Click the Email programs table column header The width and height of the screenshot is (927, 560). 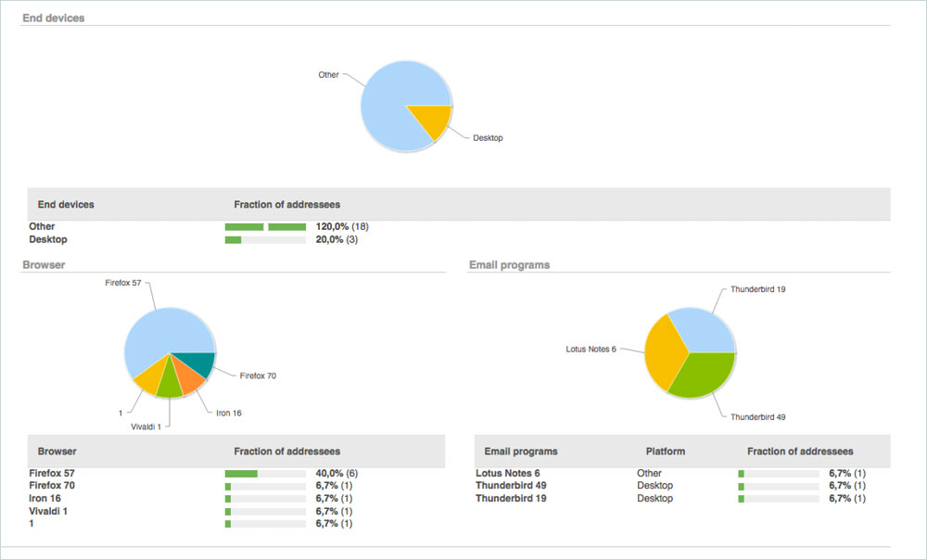[521, 452]
